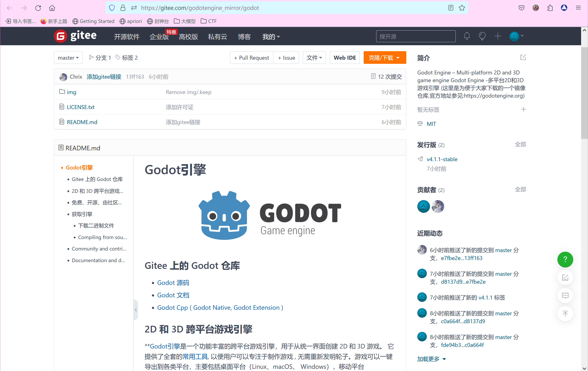The height and width of the screenshot is (371, 588).
Task: Open 高校版 in the top navigation
Action: 188,37
